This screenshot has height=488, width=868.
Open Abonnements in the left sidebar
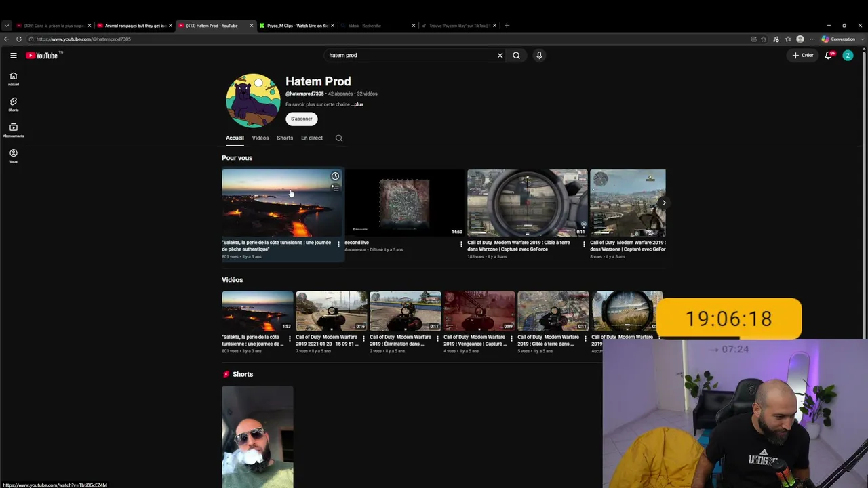pyautogui.click(x=13, y=130)
